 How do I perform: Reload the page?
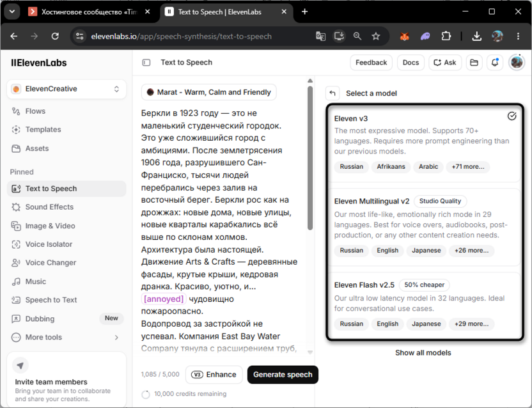55,36
